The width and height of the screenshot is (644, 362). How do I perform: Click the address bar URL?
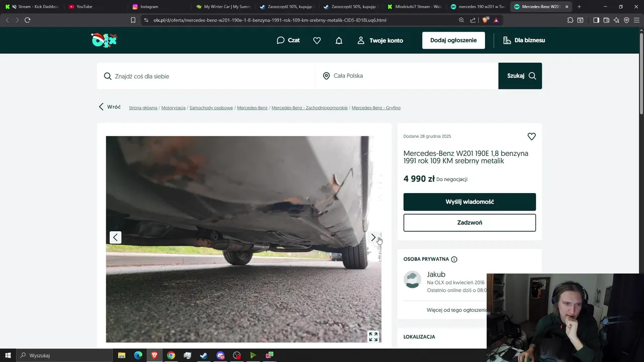(x=270, y=20)
